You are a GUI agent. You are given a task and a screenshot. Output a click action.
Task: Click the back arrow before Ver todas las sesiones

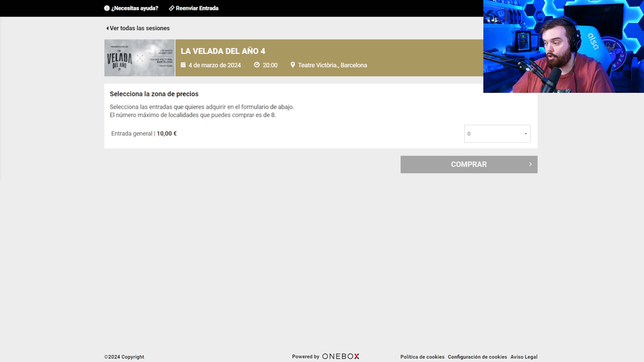tap(107, 28)
